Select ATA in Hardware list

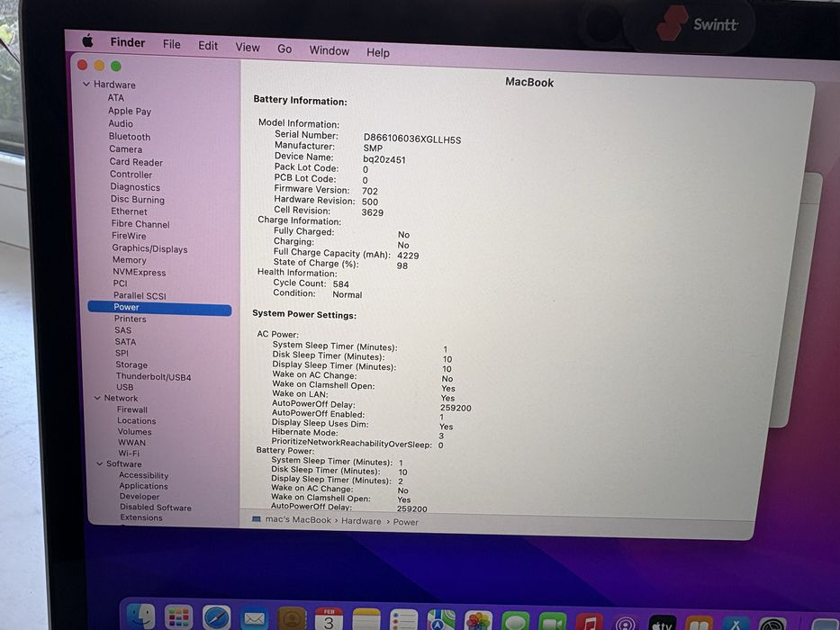pyautogui.click(x=116, y=97)
